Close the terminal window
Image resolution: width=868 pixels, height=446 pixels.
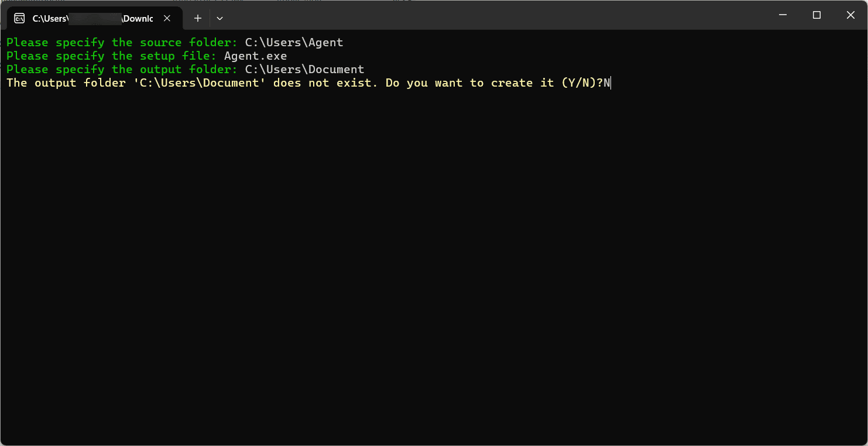click(x=850, y=15)
